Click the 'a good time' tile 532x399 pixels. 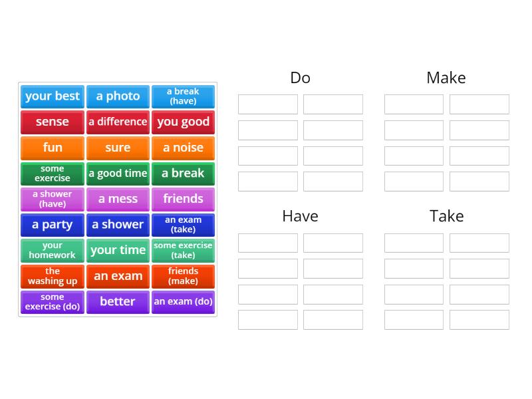(118, 173)
